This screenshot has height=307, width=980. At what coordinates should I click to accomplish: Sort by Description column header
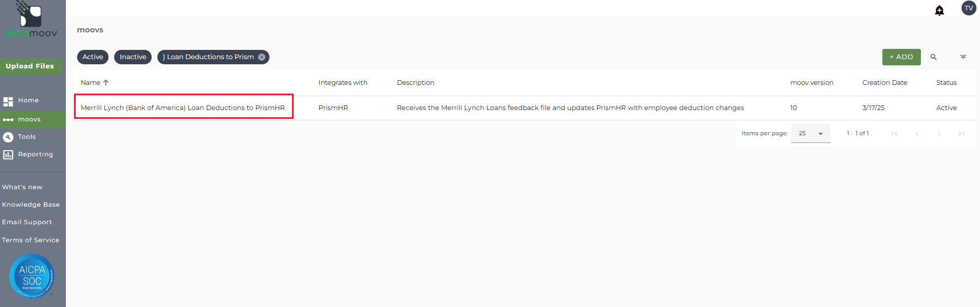tap(415, 82)
